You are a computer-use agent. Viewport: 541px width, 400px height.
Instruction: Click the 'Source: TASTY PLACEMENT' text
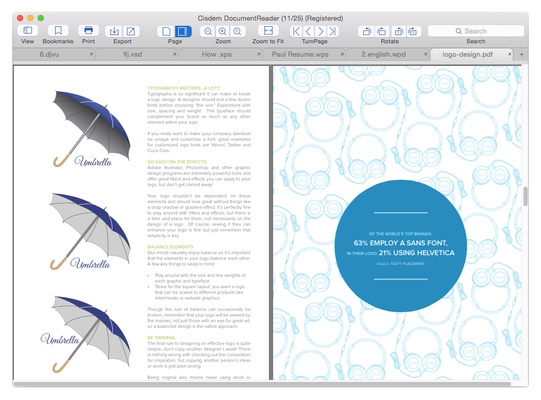(401, 264)
